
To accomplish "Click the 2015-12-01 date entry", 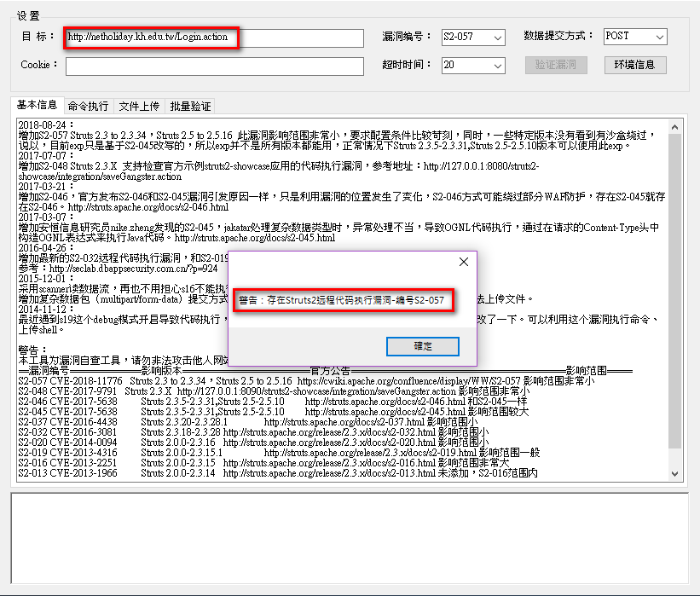I will click(x=45, y=279).
